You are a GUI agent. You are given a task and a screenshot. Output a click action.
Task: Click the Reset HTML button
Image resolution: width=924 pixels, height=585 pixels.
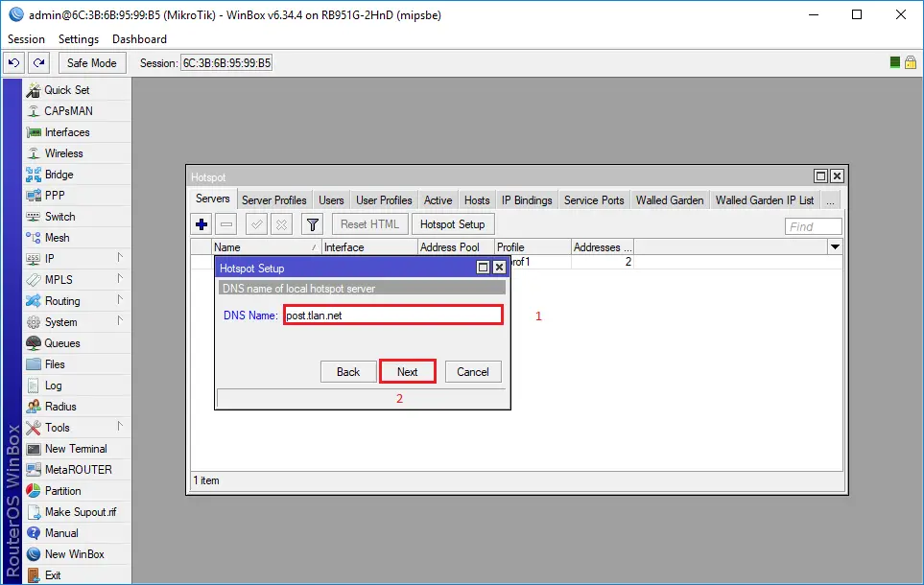[370, 224]
